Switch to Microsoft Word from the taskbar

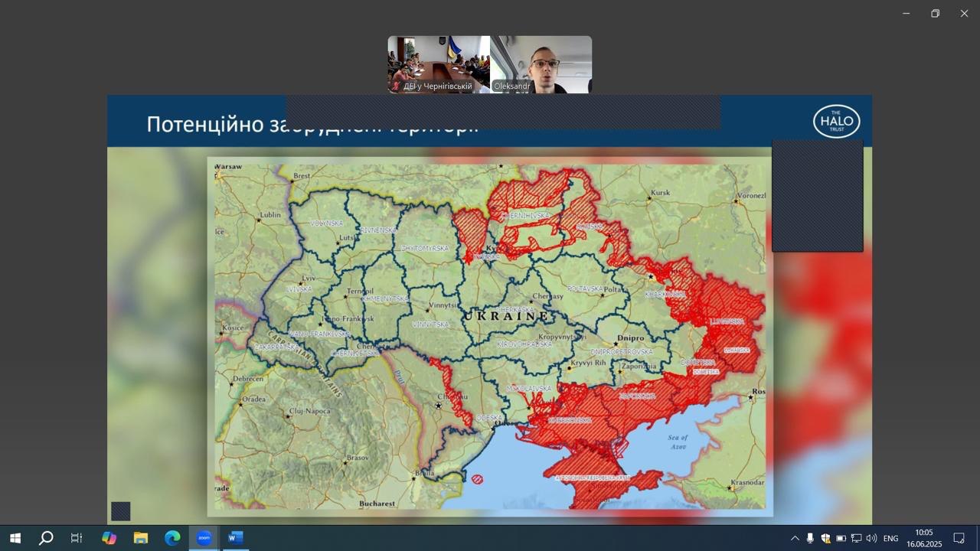(235, 538)
